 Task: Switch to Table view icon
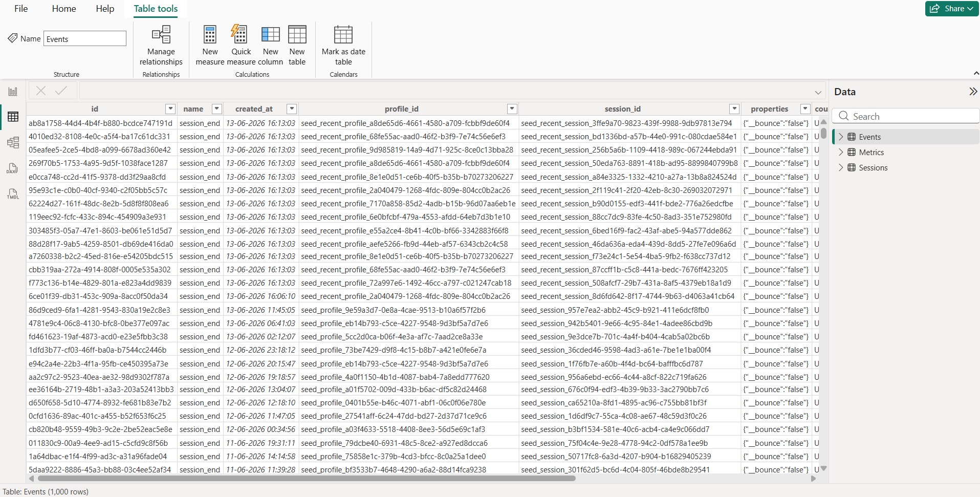click(13, 117)
